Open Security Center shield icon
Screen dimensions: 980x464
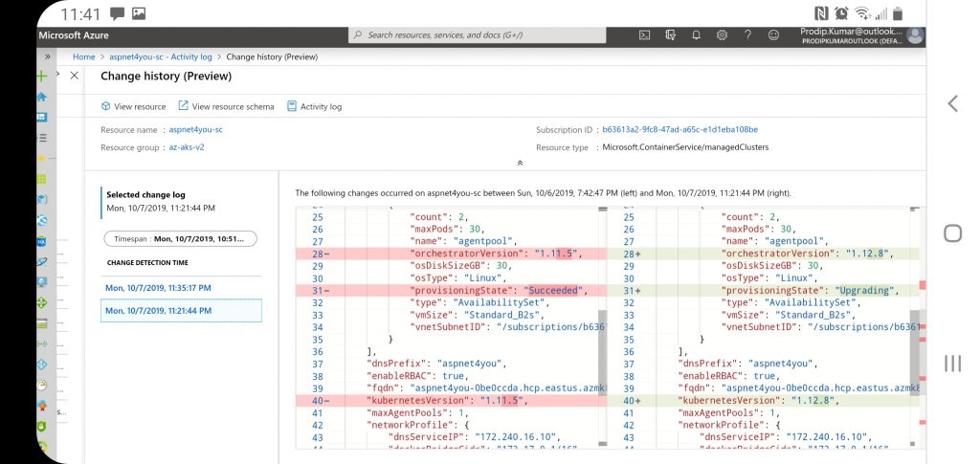(x=42, y=427)
